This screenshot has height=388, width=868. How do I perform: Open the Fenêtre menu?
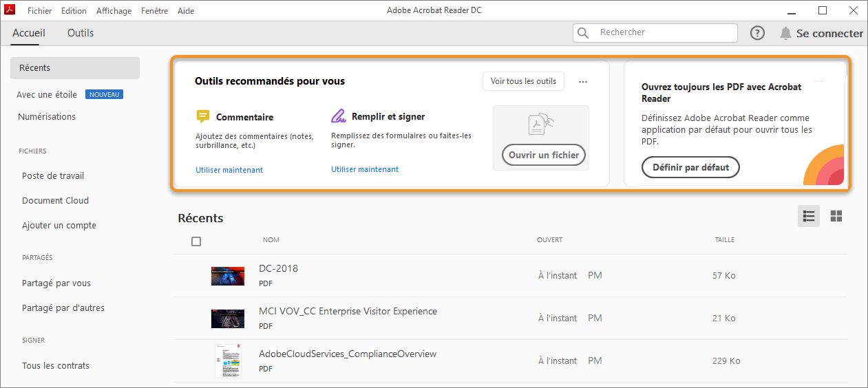[155, 11]
